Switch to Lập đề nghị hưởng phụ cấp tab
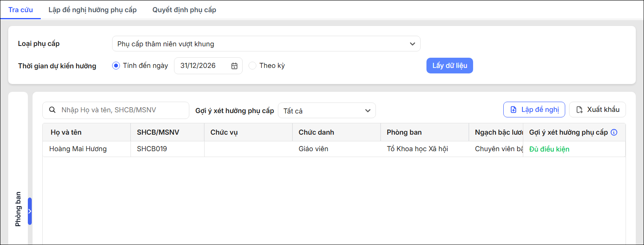Image resolution: width=644 pixels, height=245 pixels. 93,10
